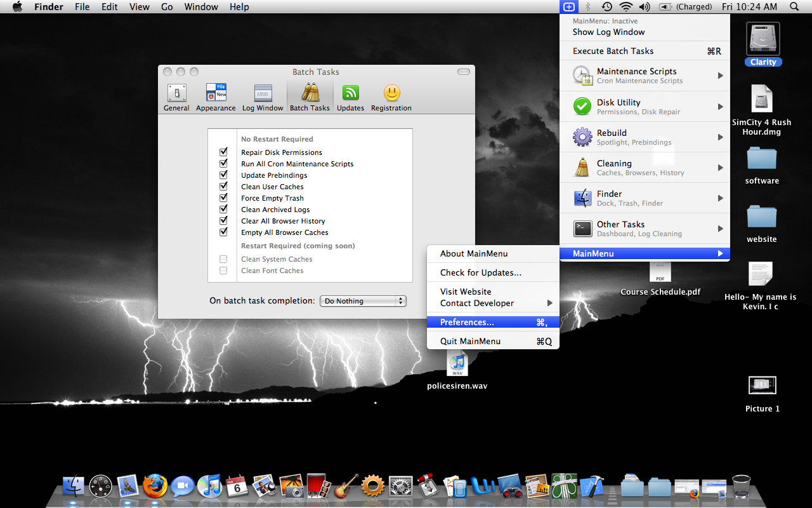This screenshot has width=812, height=508.
Task: Expand the Disk Utility submenu
Action: click(x=645, y=107)
